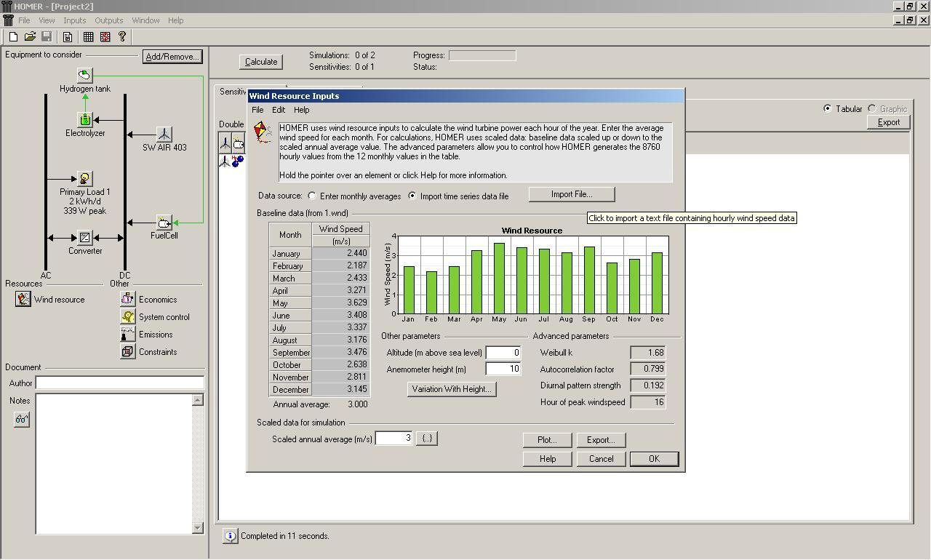
Task: Click the yellow question mark help icon
Action: (122, 36)
